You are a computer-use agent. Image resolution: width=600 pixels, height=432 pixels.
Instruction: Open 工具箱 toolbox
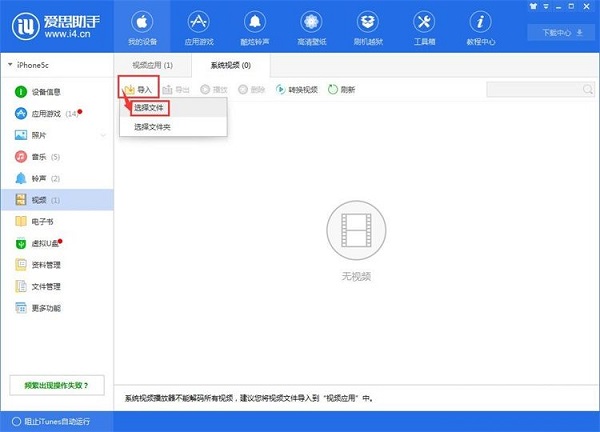(424, 28)
